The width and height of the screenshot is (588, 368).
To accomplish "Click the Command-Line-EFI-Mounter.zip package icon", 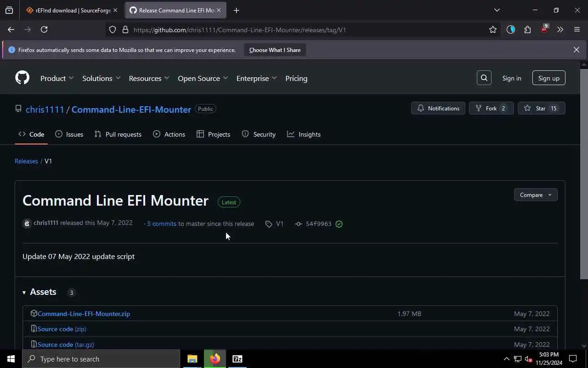I will click(x=34, y=313).
